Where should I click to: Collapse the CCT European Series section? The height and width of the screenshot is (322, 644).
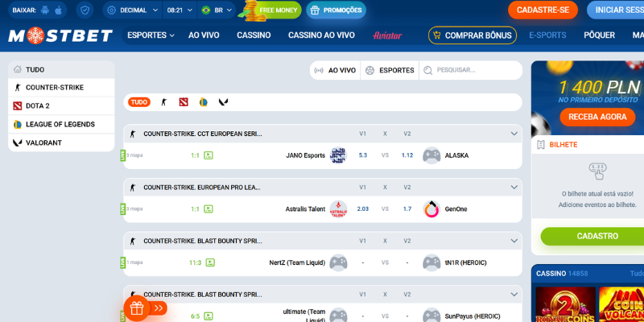click(x=514, y=134)
